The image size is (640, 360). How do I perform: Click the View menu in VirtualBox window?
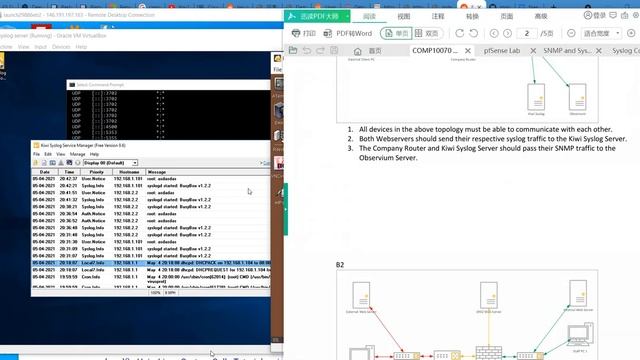click(24, 47)
